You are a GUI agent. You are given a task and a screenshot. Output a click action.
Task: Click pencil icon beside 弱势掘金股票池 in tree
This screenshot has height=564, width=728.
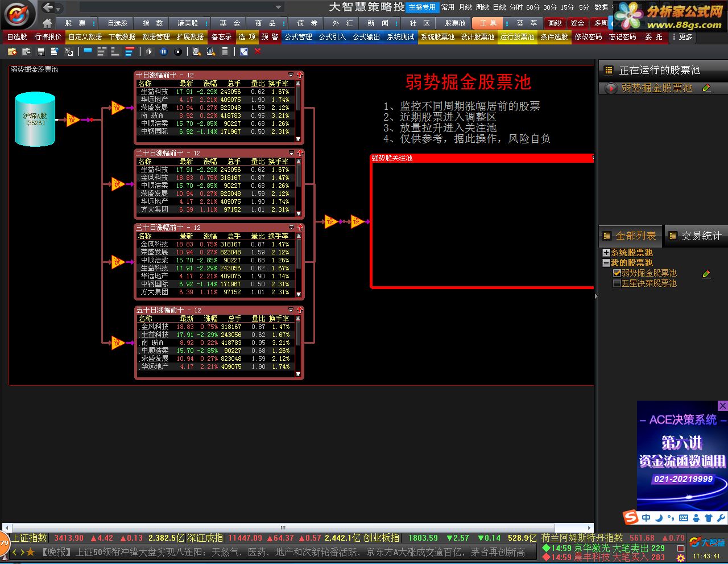pos(706,274)
